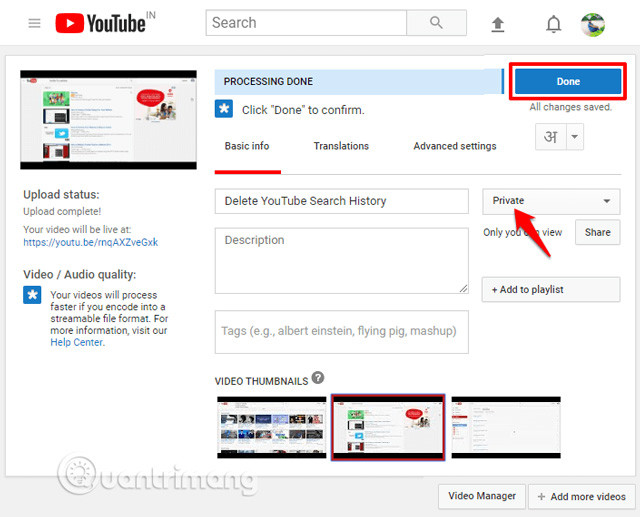Click the thumbnails help question mark
This screenshot has height=517, width=640.
(318, 378)
